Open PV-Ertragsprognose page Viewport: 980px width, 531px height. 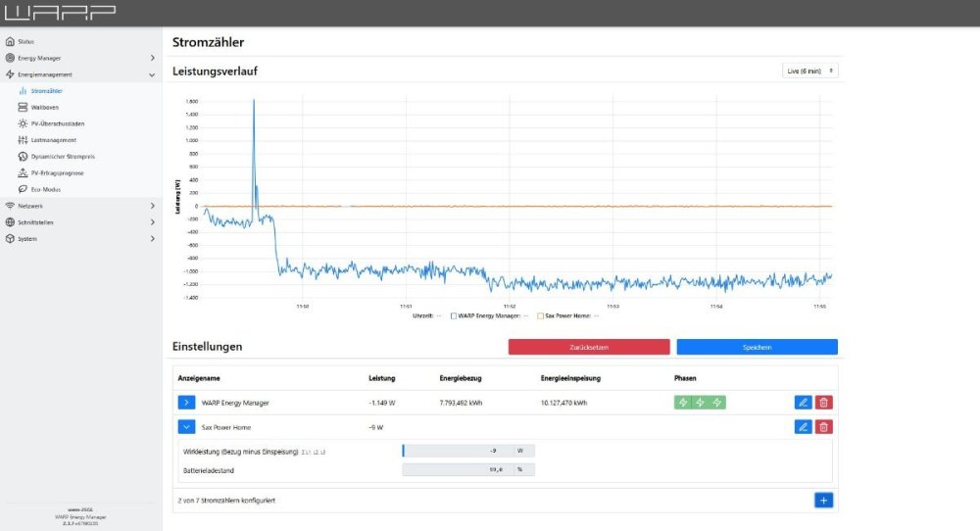[57, 172]
